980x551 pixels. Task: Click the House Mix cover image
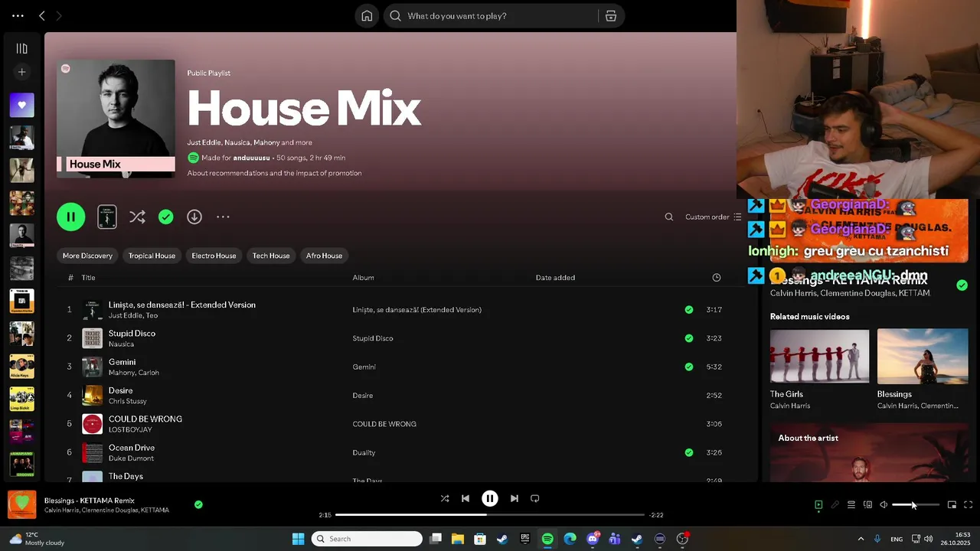116,119
